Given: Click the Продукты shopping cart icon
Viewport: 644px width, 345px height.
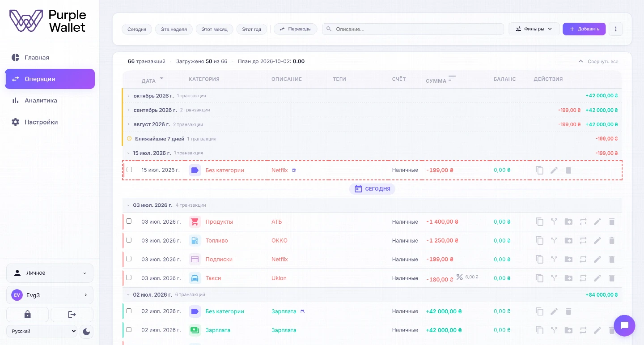Looking at the screenshot, I should tap(195, 221).
